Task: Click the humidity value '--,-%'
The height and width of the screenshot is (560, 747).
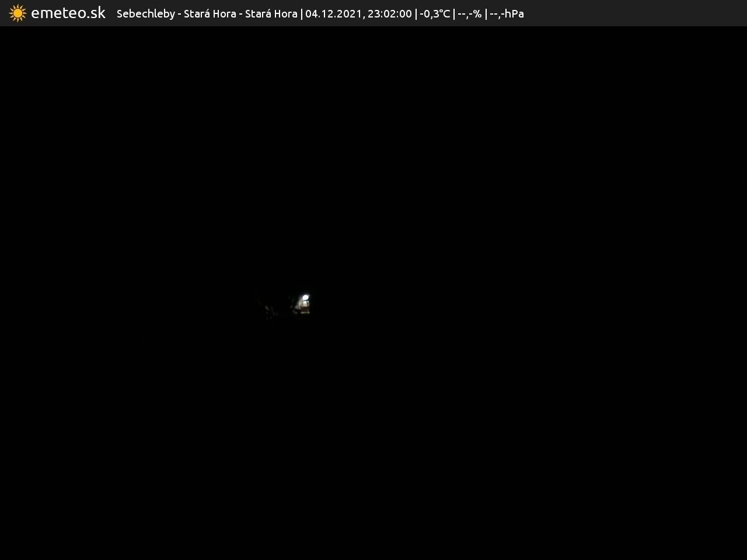Action: 470,13
